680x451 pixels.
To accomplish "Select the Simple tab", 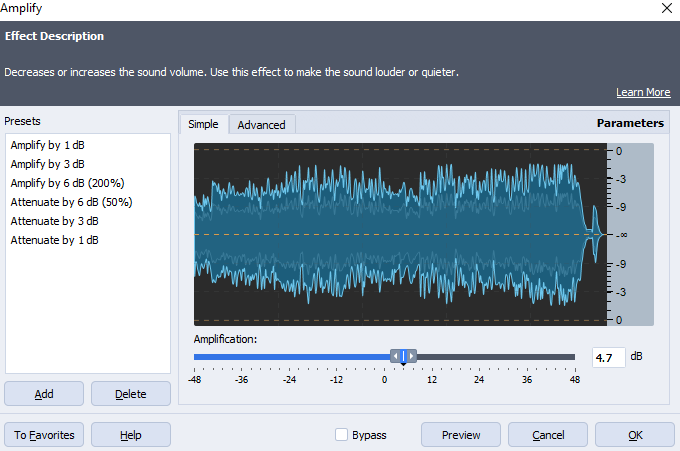I will pyautogui.click(x=203, y=124).
